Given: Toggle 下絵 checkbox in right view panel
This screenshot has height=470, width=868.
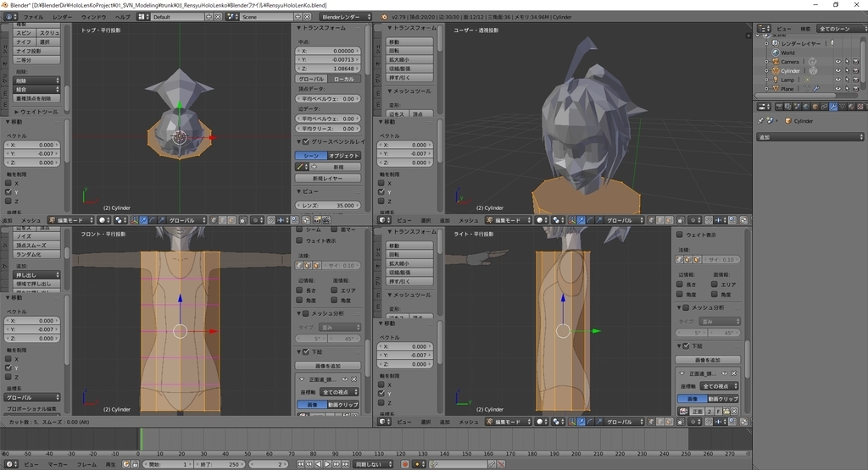Looking at the screenshot, I should point(686,346).
